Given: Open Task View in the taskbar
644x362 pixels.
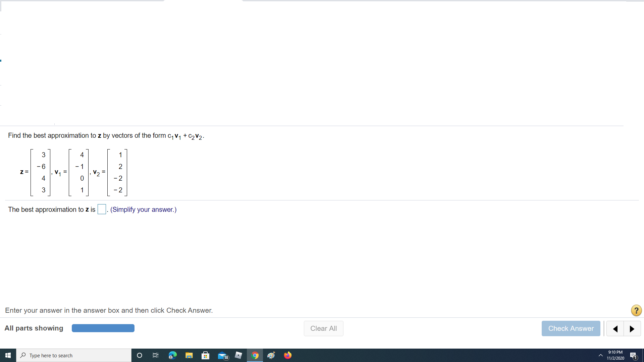Looking at the screenshot, I should [x=156, y=355].
